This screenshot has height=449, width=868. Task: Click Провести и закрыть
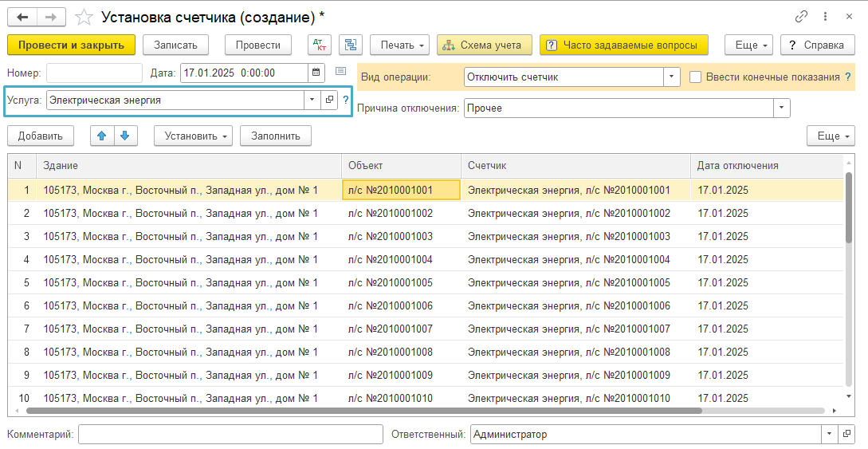(72, 45)
